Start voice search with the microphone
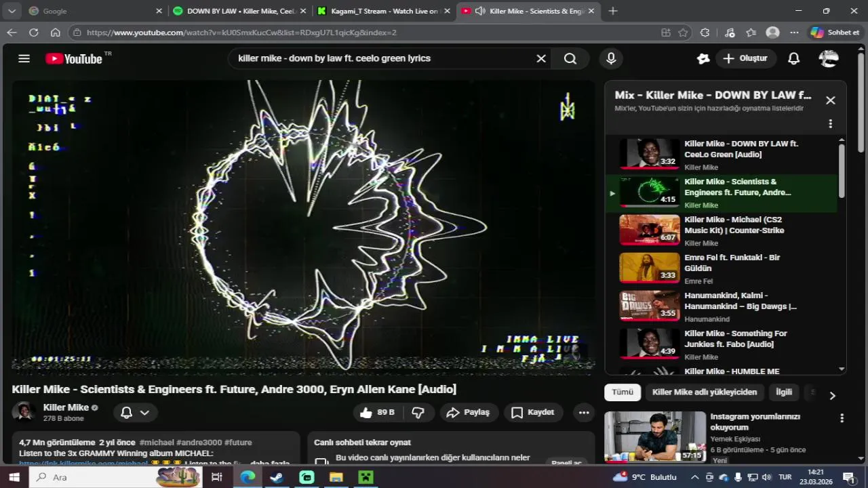The height and width of the screenshot is (488, 868). click(611, 58)
